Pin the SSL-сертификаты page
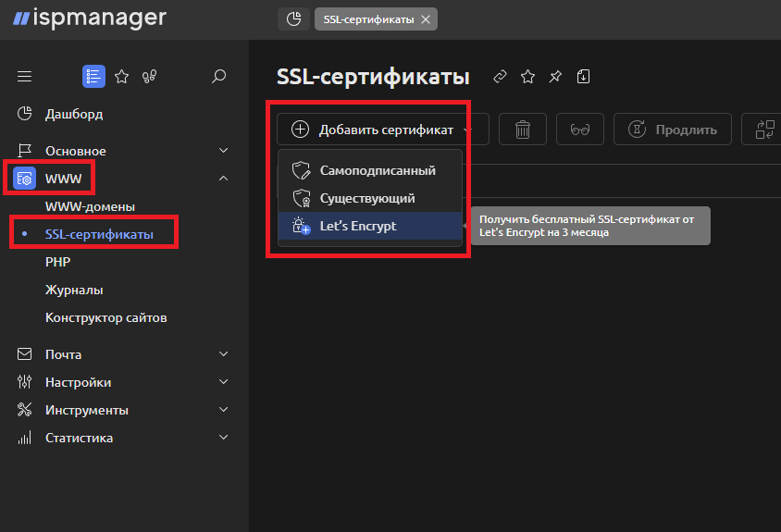Image resolution: width=781 pixels, height=532 pixels. click(555, 77)
